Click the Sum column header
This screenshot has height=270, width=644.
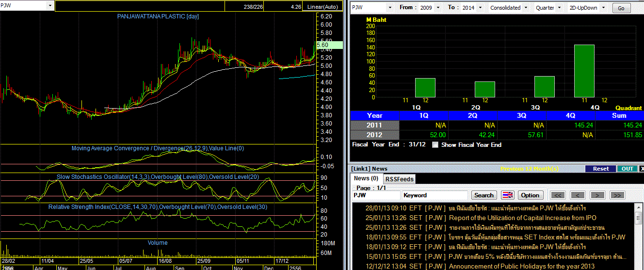620,115
